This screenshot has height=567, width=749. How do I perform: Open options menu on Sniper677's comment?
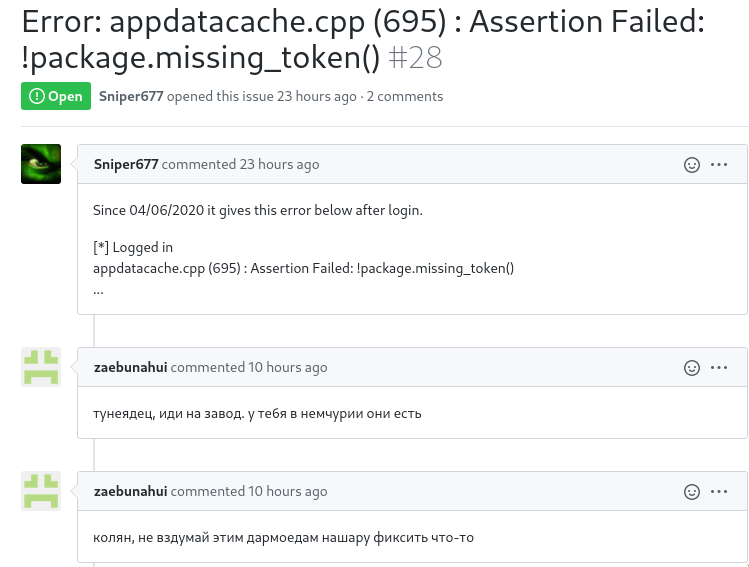point(719,165)
